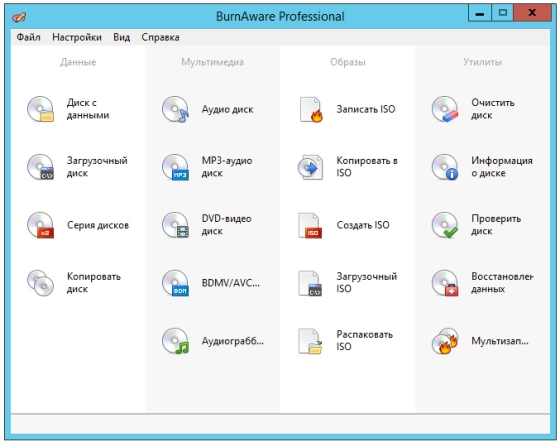This screenshot has width=560, height=442.
Task: Click the BDMV/AVC... text label
Action: [x=231, y=283]
